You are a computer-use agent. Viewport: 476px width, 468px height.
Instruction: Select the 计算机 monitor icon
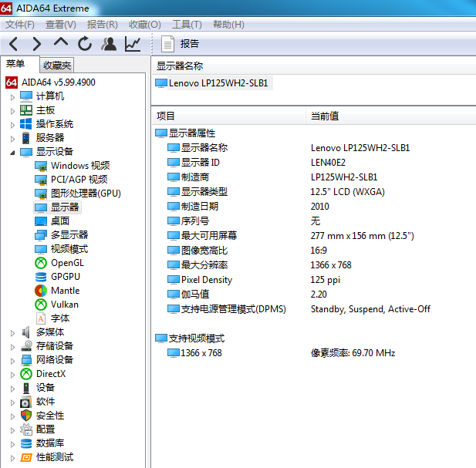26,96
